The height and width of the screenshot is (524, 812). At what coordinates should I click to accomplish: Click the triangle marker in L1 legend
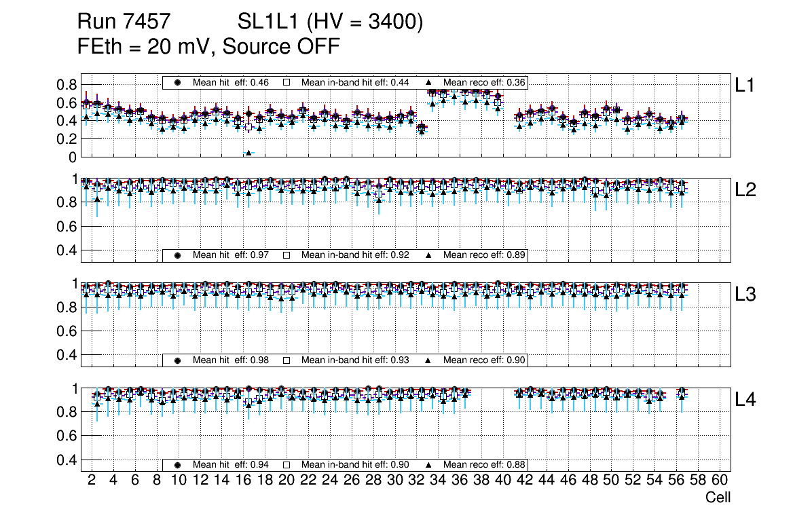click(x=428, y=82)
